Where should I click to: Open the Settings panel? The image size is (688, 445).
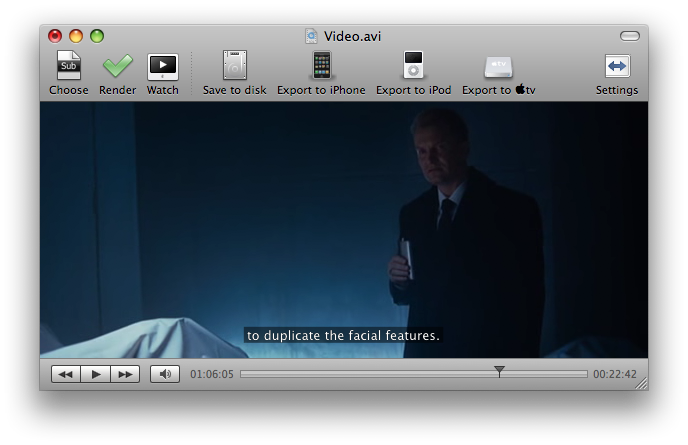click(x=617, y=66)
